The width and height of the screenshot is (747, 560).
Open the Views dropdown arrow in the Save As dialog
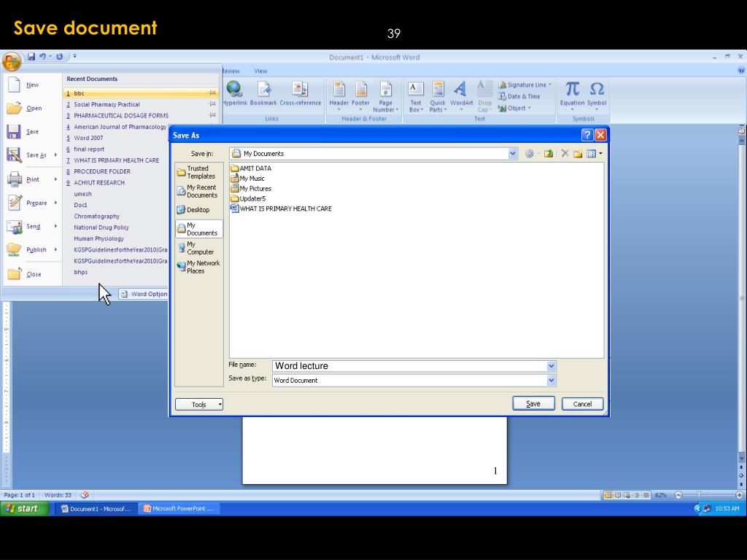(x=600, y=153)
